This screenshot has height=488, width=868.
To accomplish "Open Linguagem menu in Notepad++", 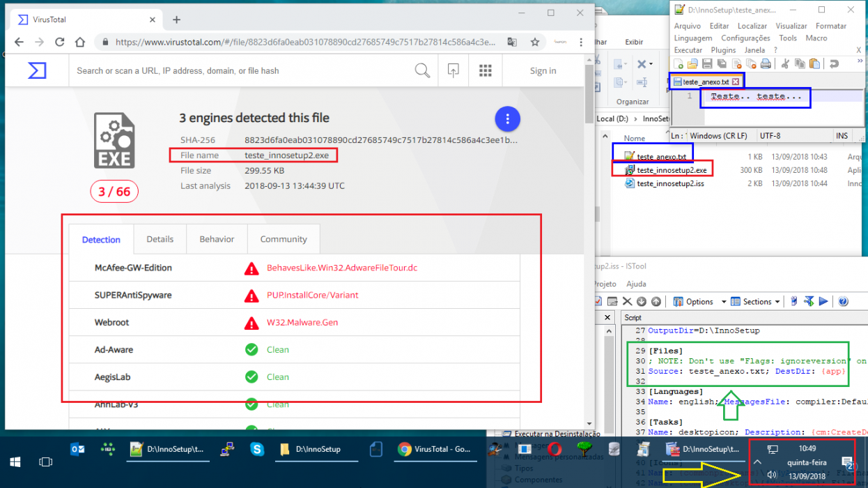I will tap(693, 38).
